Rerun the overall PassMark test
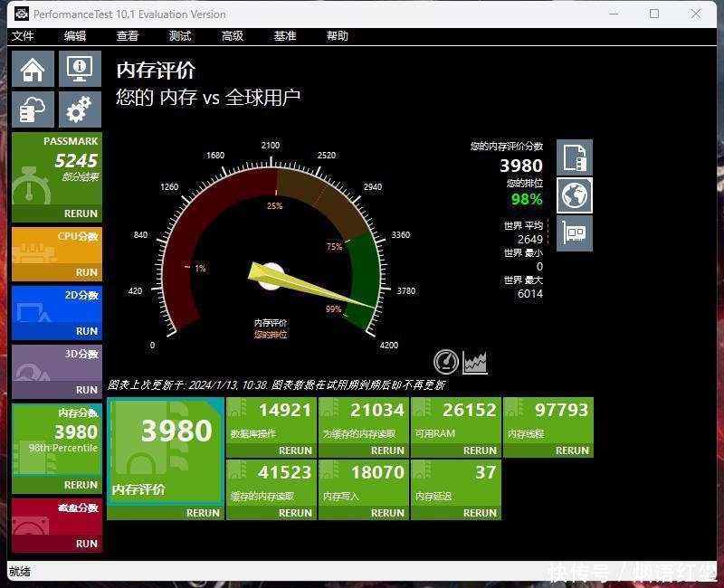The height and width of the screenshot is (588, 724). click(x=81, y=214)
